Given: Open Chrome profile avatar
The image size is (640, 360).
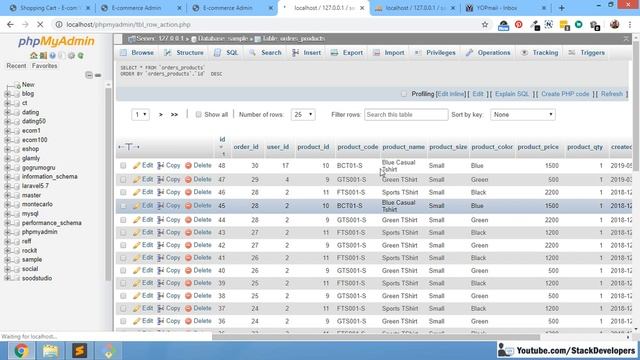Looking at the screenshot, I should point(614,24).
